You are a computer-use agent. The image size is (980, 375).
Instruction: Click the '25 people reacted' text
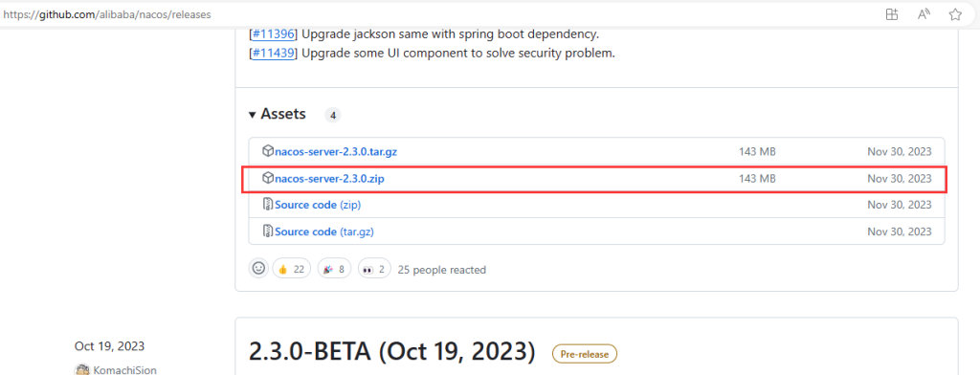tap(442, 270)
